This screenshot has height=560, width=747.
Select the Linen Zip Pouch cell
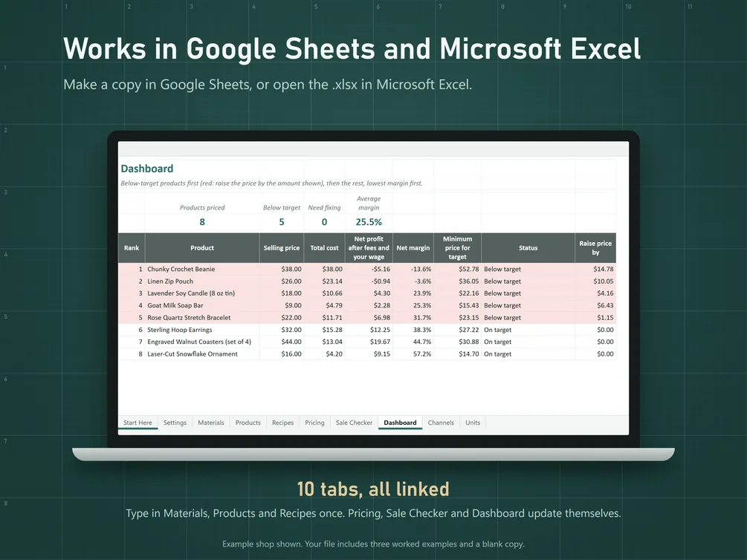202,281
